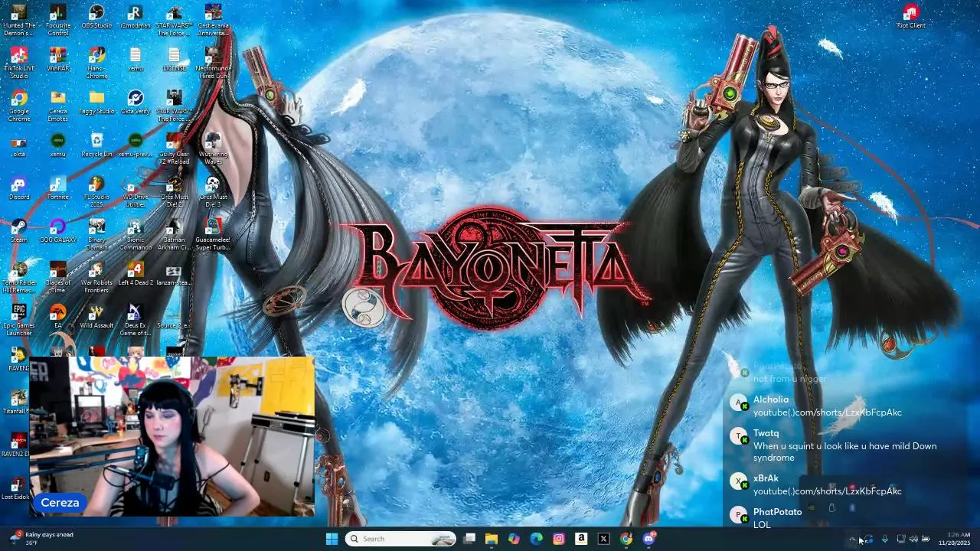
Task: Open the volume control in the tray
Action: [x=913, y=539]
